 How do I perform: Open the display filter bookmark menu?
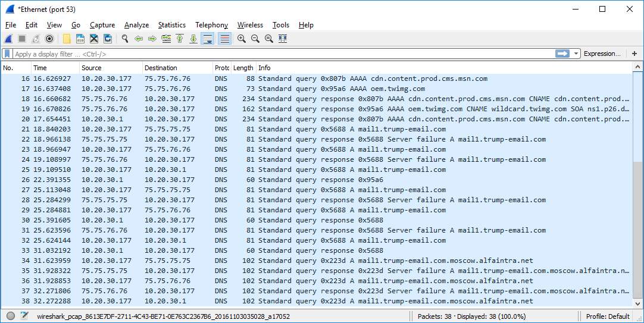point(7,54)
